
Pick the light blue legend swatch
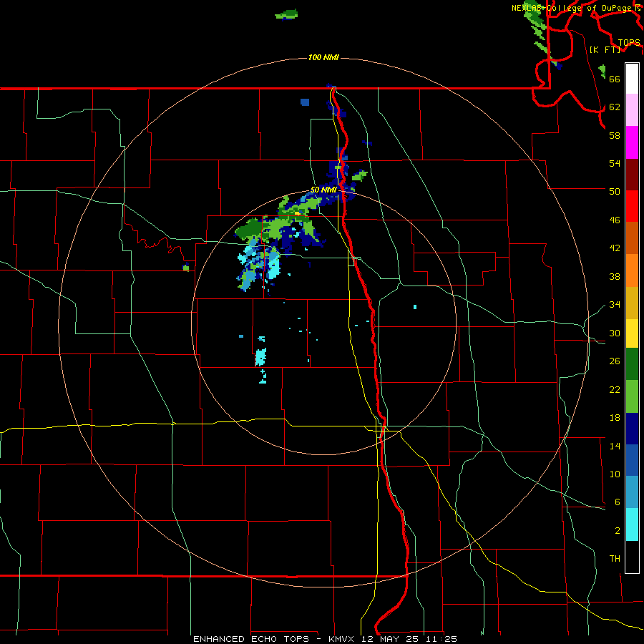(x=632, y=492)
